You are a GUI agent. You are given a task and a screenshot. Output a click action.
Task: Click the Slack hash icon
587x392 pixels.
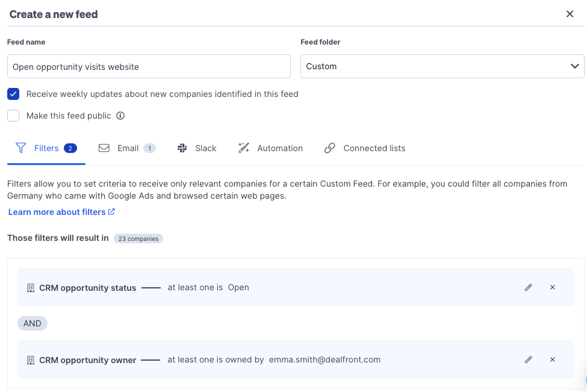182,148
